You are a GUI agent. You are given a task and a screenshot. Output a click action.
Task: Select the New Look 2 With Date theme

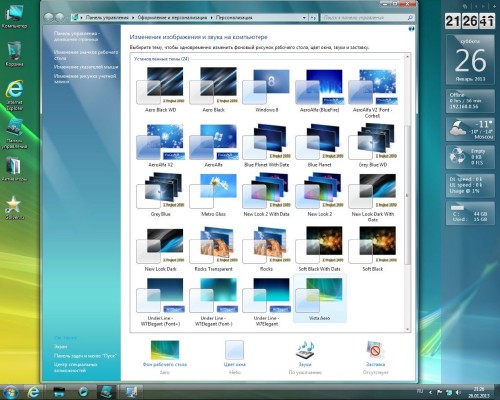pos(266,196)
